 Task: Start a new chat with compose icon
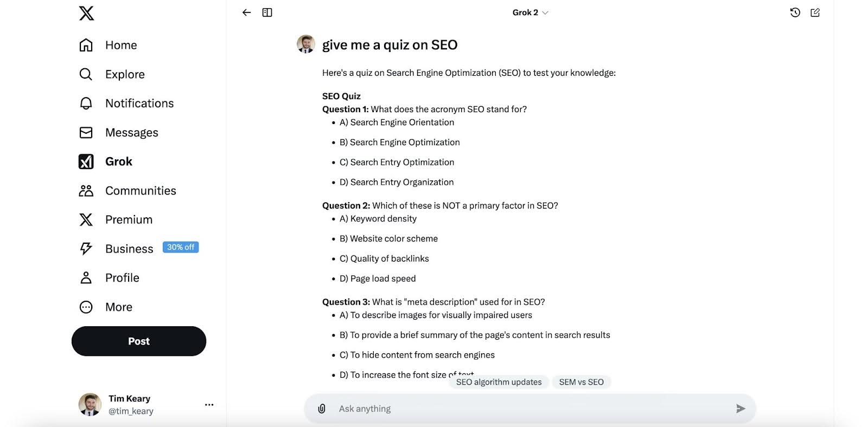[x=815, y=12]
